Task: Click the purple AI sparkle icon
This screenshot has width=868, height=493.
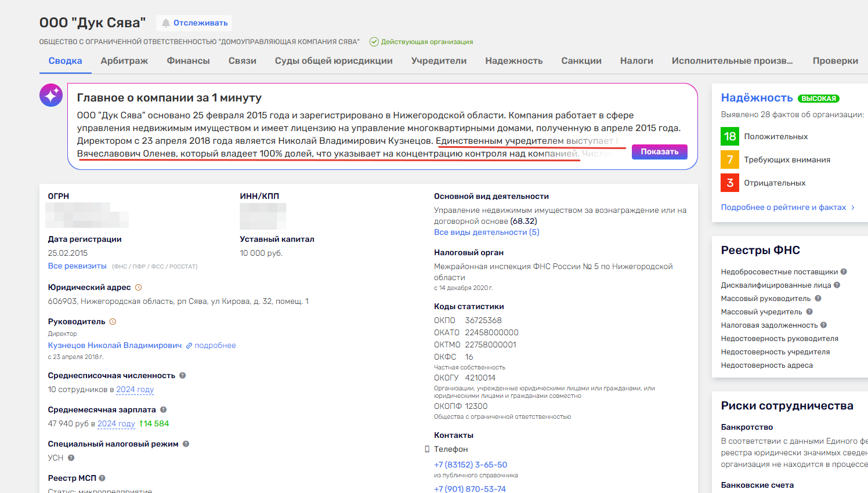Action: point(51,95)
